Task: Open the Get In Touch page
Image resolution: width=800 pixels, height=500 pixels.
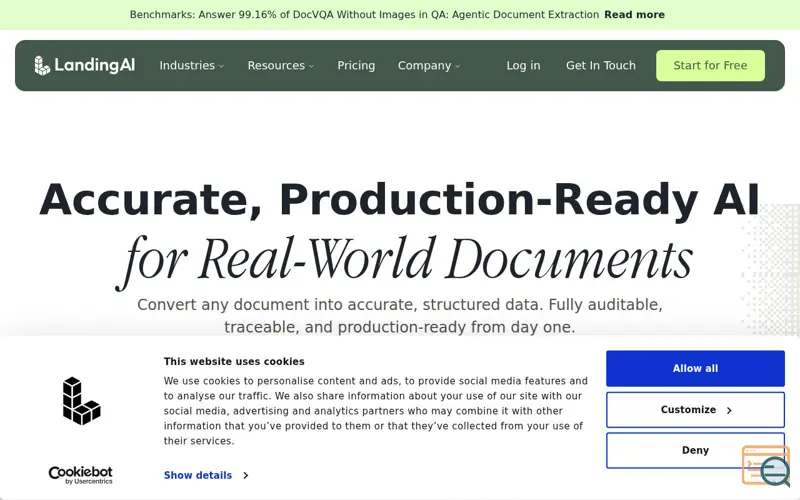Action: [x=601, y=65]
